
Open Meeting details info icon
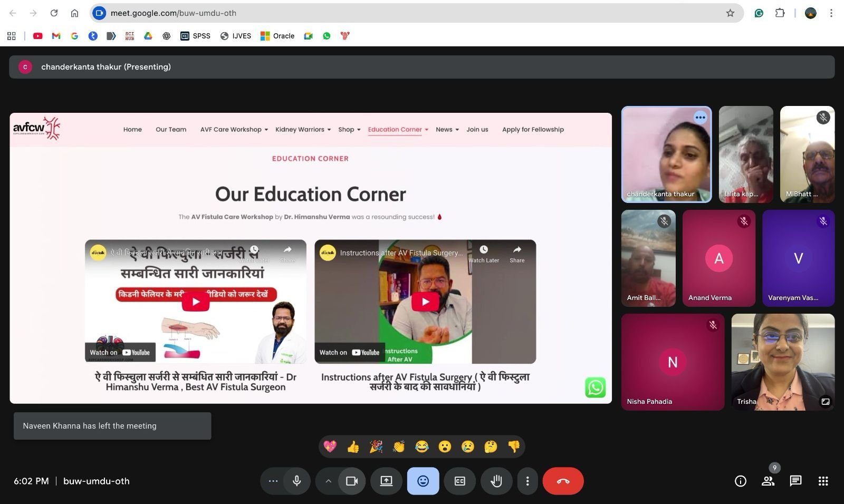click(741, 481)
